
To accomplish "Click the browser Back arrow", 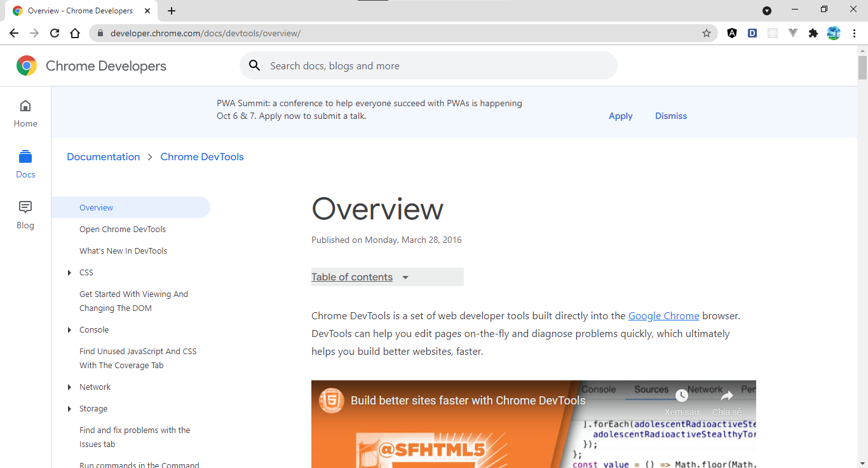I will pos(14,33).
